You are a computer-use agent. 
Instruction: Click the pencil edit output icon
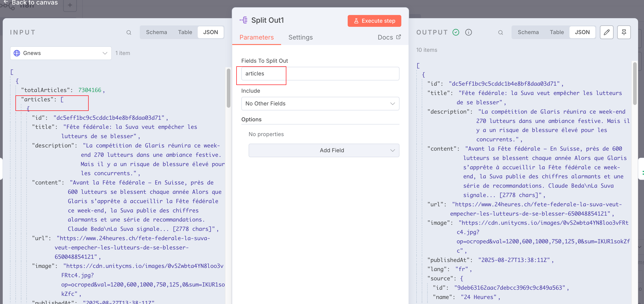[x=607, y=32]
